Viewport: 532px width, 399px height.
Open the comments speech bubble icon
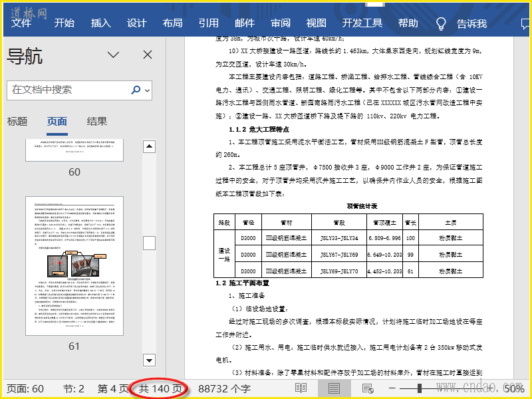point(525,24)
